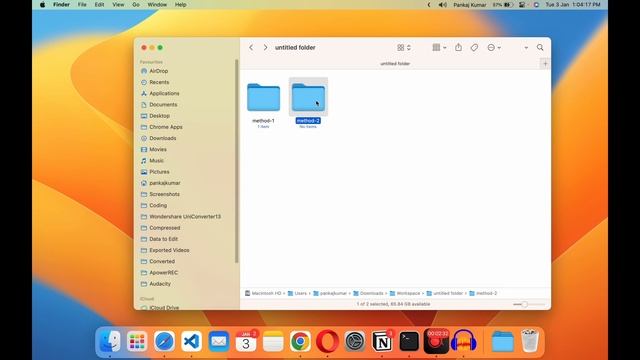The width and height of the screenshot is (640, 360).
Task: Open the Apple menu
Action: pos(42,5)
